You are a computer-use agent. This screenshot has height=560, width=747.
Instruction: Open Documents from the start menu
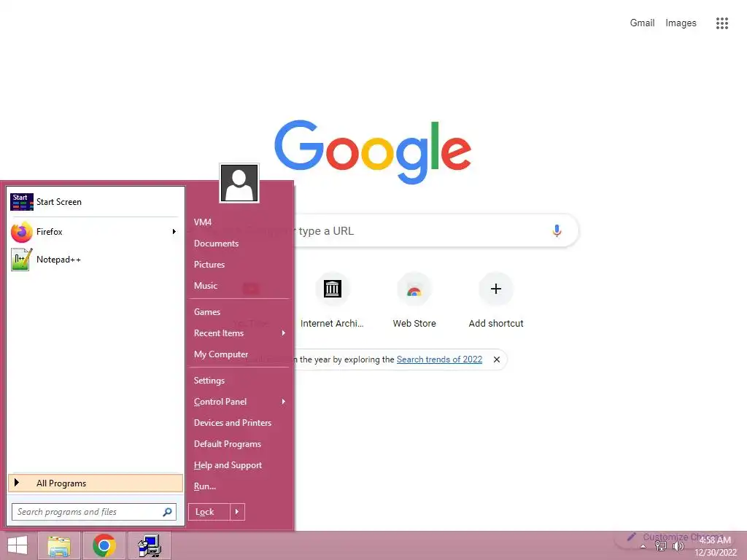(216, 244)
